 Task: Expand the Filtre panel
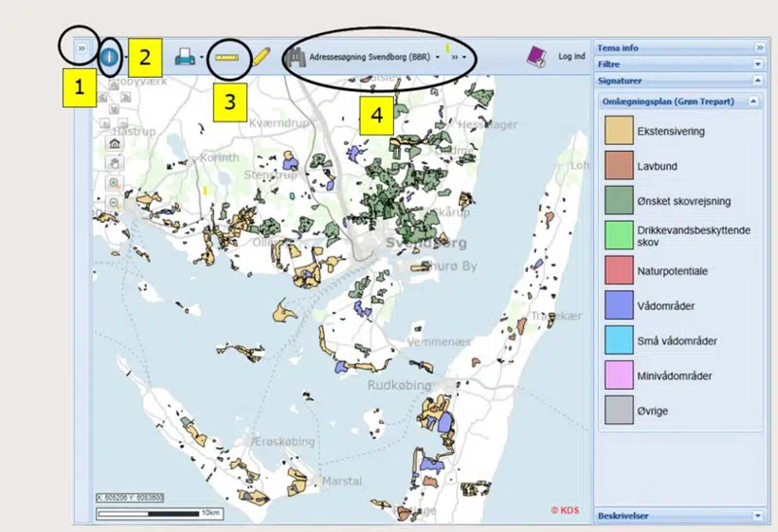pyautogui.click(x=760, y=64)
